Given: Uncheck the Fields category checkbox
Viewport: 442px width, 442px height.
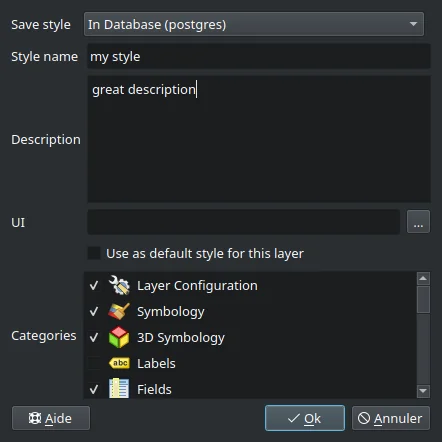Looking at the screenshot, I should click(x=94, y=389).
